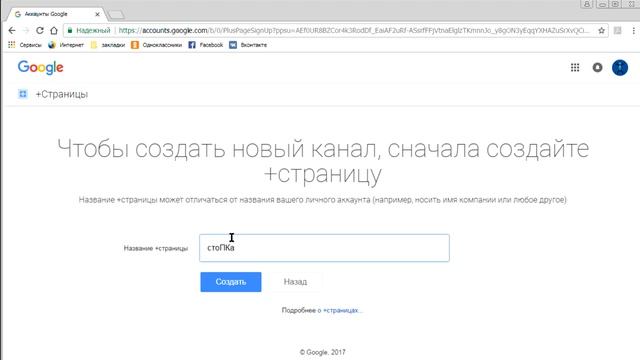Click the address bar URL

[x=354, y=31]
